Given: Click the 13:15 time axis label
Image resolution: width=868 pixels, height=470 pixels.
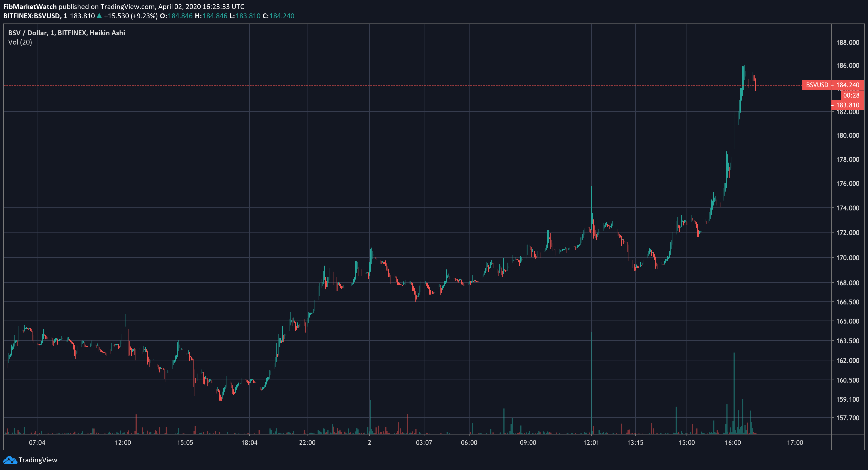Looking at the screenshot, I should click(x=635, y=443).
